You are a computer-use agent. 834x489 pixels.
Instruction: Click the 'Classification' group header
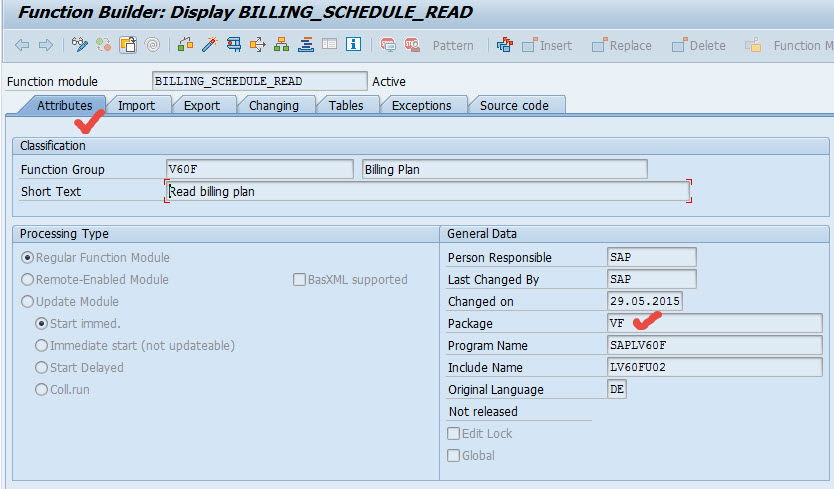[53, 146]
